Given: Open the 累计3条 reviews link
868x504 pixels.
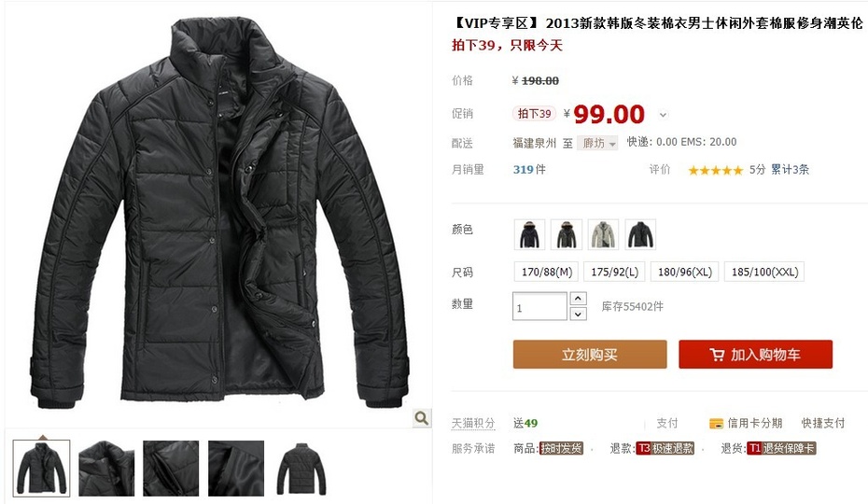Looking at the screenshot, I should (x=790, y=170).
